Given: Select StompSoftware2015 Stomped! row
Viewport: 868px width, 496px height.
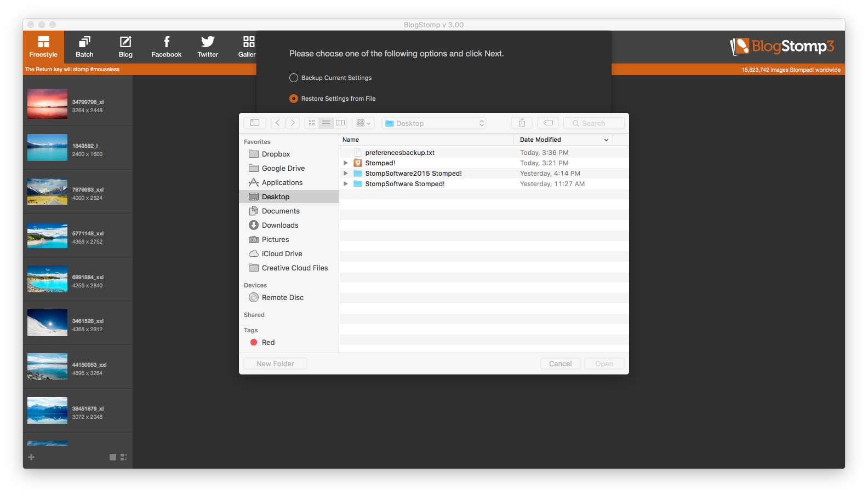Looking at the screenshot, I should (x=484, y=174).
